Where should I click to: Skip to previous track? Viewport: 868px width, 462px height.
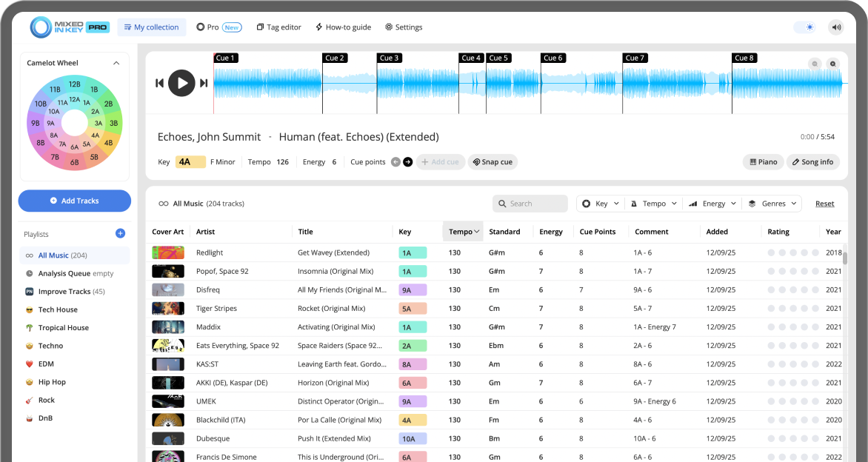pyautogui.click(x=159, y=83)
